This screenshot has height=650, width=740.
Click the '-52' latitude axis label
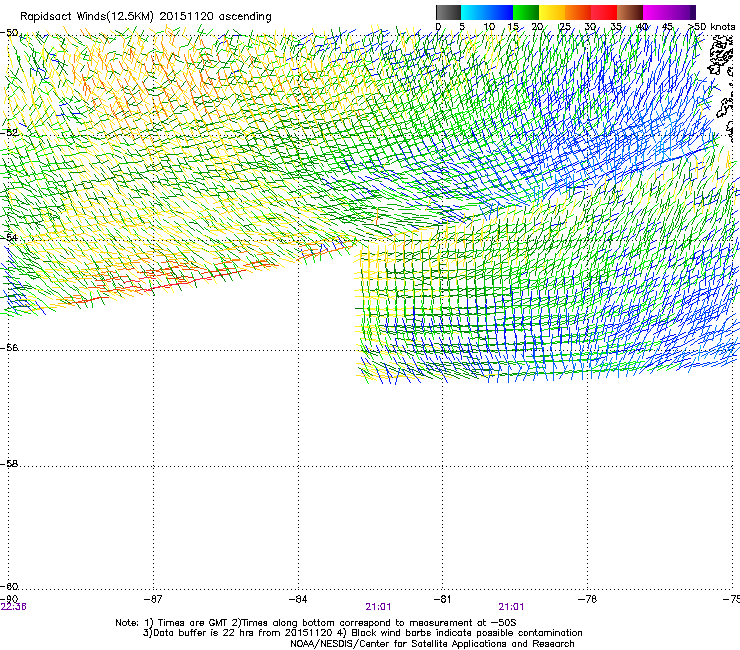[x=9, y=133]
